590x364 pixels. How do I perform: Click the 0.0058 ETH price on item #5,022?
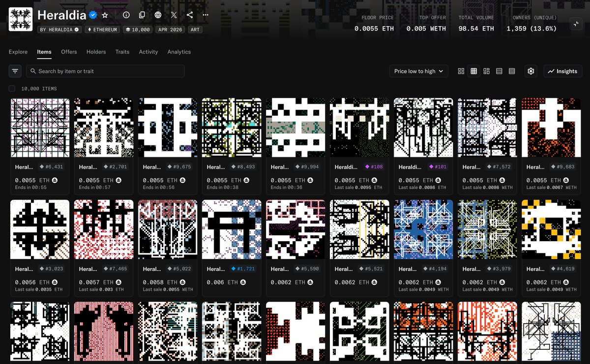(160, 282)
